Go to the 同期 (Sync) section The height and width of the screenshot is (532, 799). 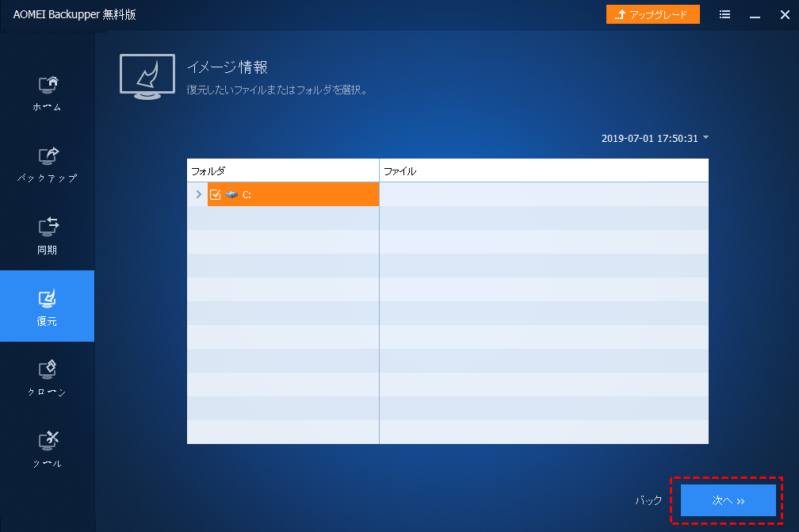47,235
